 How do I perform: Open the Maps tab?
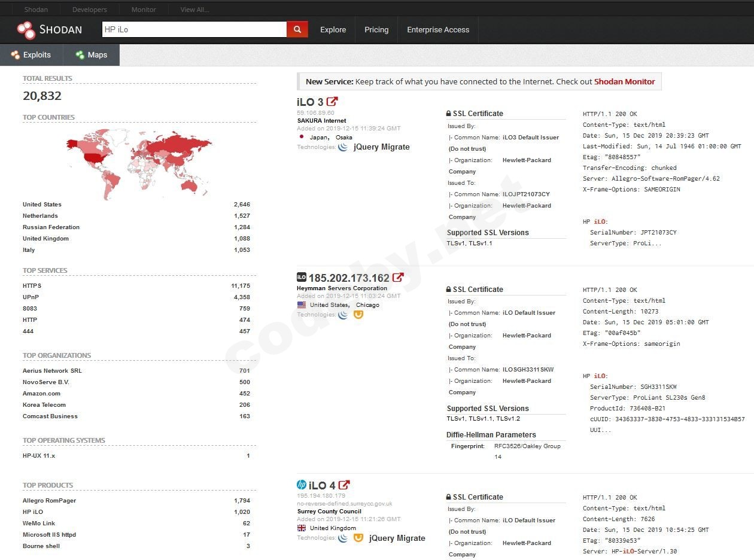point(92,55)
